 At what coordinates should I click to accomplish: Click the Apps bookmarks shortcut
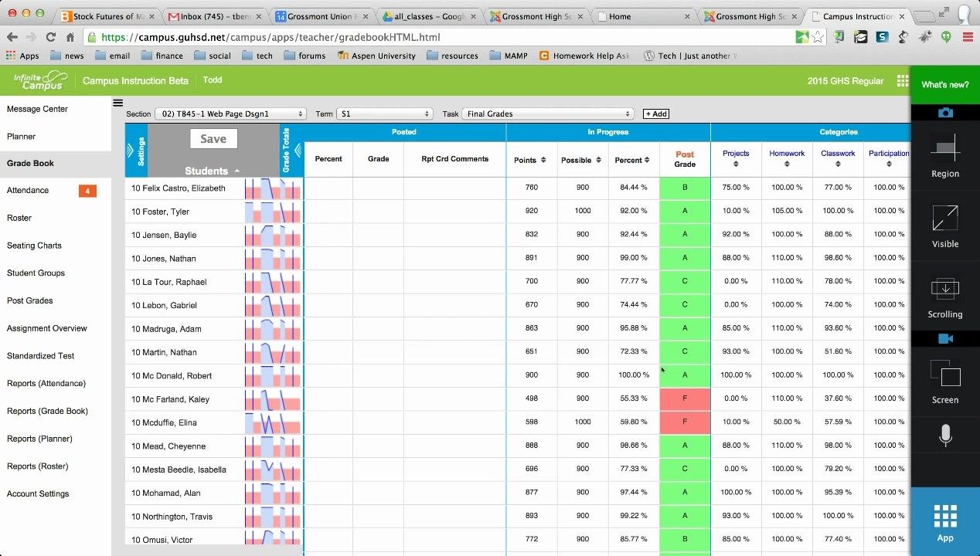point(22,56)
